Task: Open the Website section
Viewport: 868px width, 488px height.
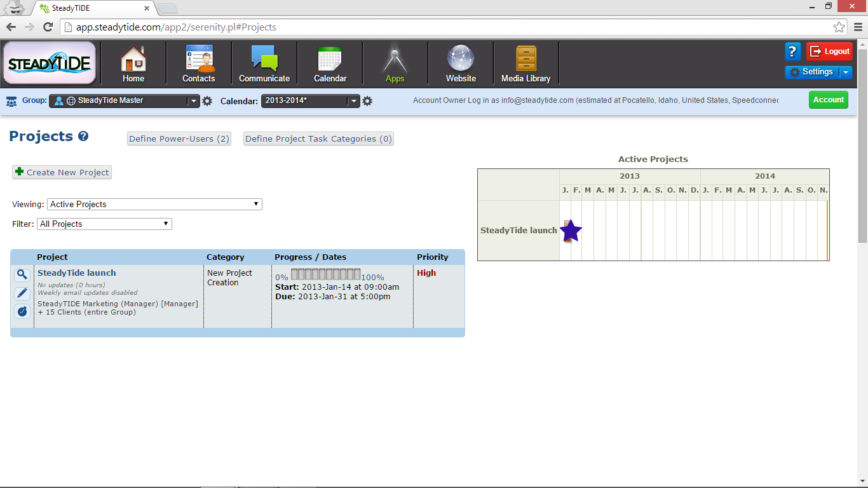Action: coord(461,64)
